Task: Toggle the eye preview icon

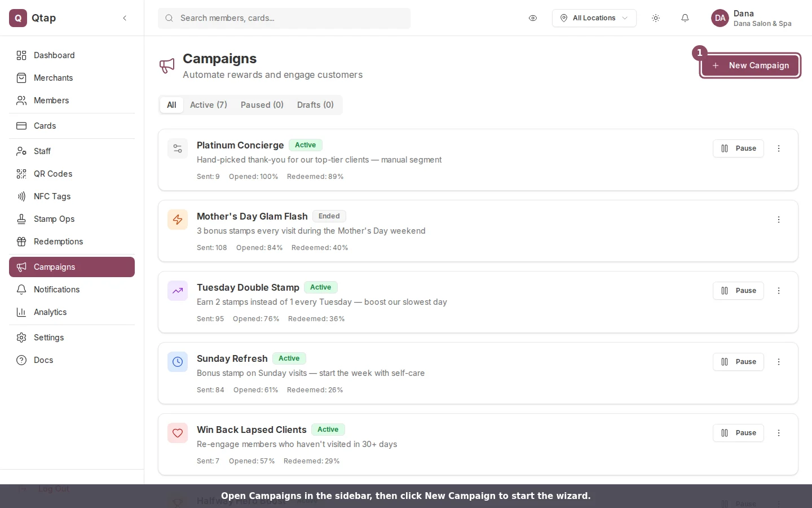Action: (x=533, y=18)
